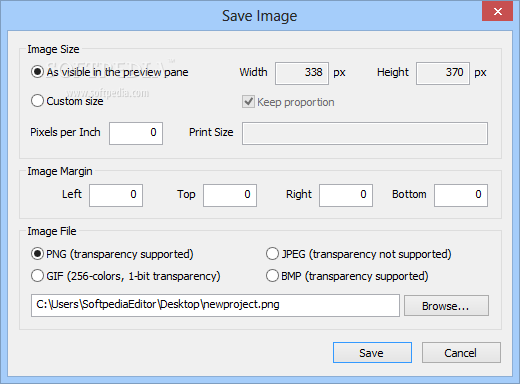Focus the Bottom margin input field

(461, 195)
